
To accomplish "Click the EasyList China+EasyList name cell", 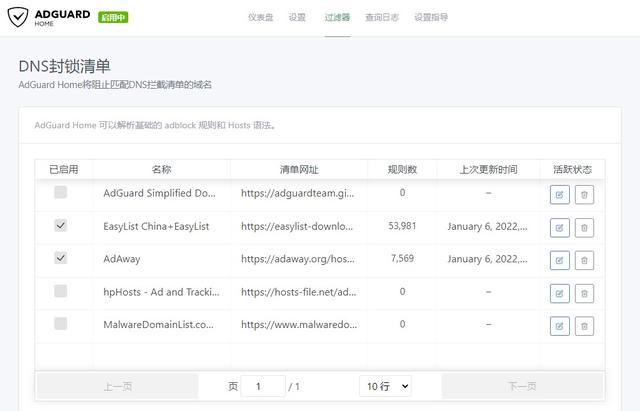I will 156,226.
